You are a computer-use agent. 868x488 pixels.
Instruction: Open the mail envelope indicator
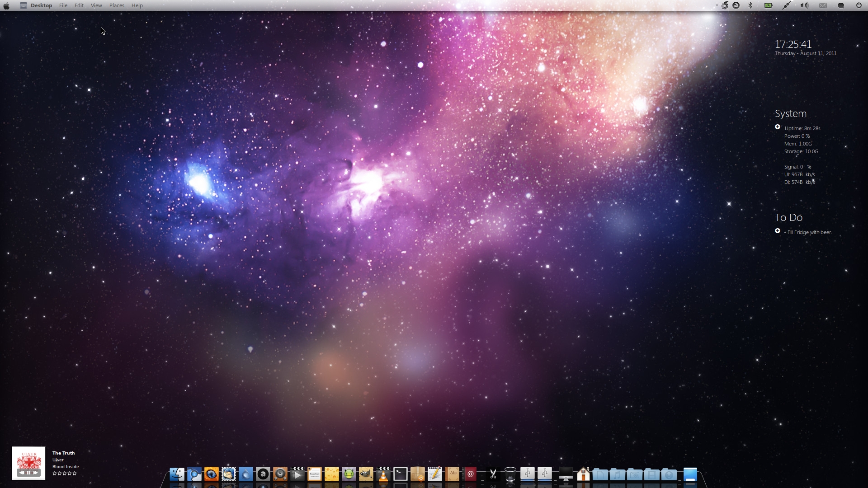(x=823, y=5)
